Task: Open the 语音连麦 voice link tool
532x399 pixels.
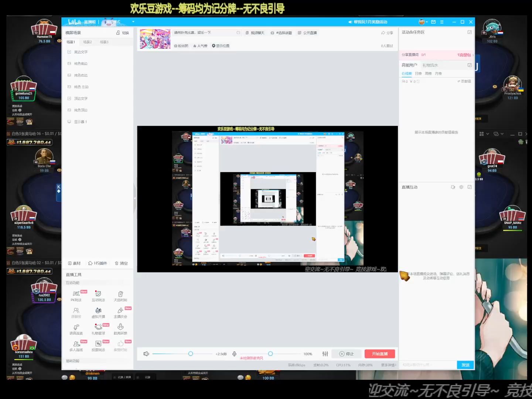Action: pos(76,329)
